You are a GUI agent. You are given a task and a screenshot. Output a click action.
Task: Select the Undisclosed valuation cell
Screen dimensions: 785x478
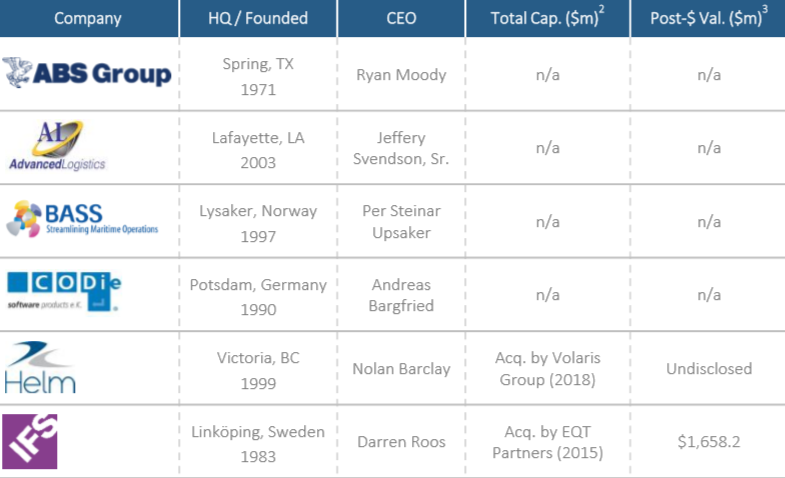point(709,368)
